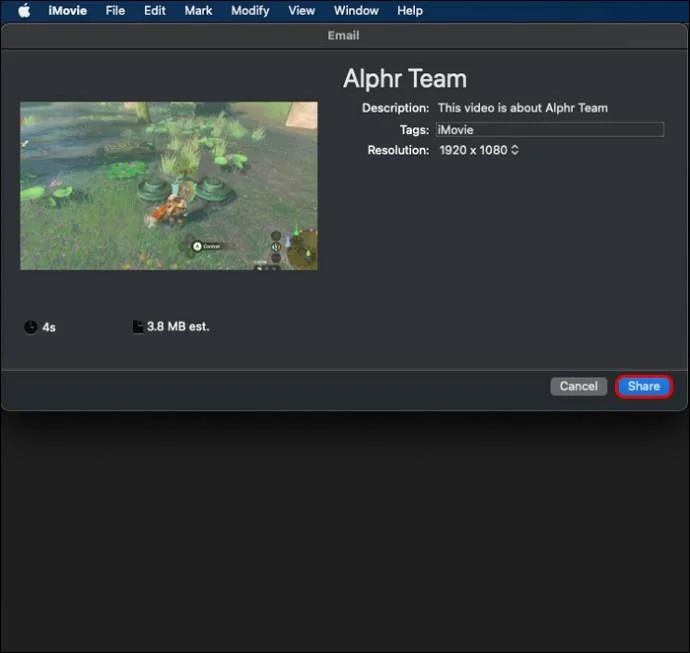Cancel the Email share dialog

point(579,386)
